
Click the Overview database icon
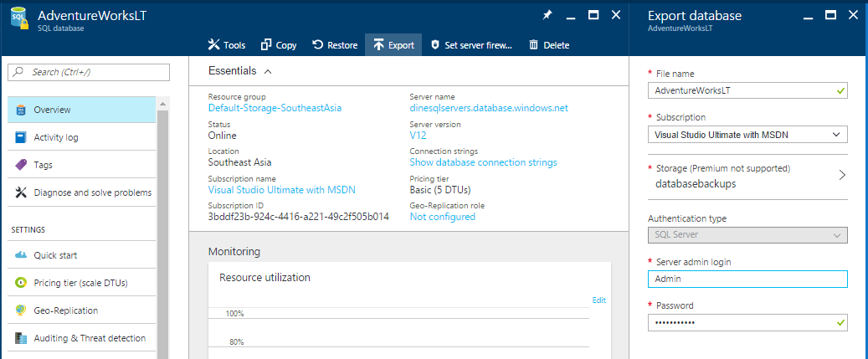click(x=21, y=110)
